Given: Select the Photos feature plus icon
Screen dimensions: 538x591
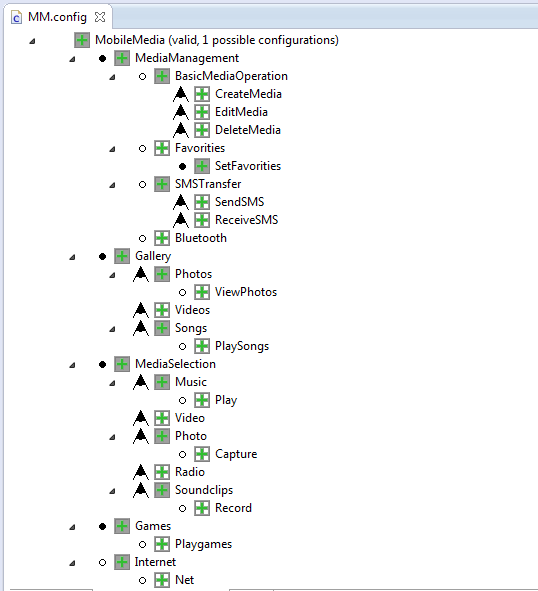Looking at the screenshot, I should (162, 274).
